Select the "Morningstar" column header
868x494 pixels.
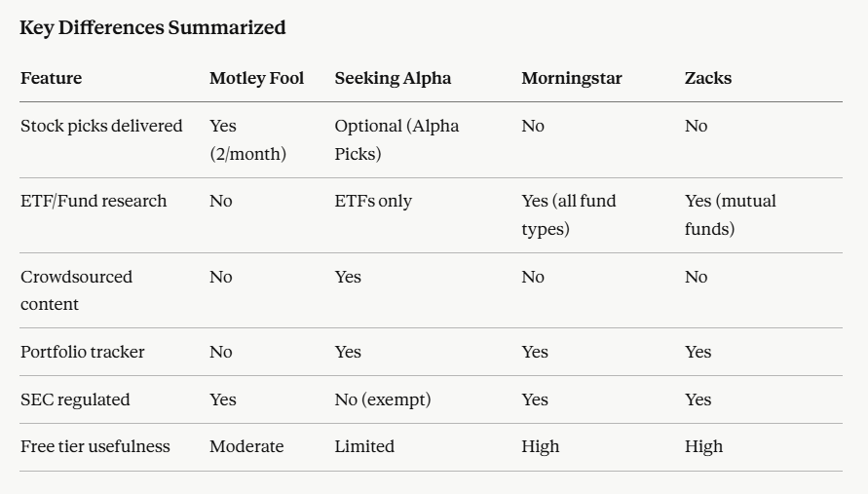tap(571, 78)
